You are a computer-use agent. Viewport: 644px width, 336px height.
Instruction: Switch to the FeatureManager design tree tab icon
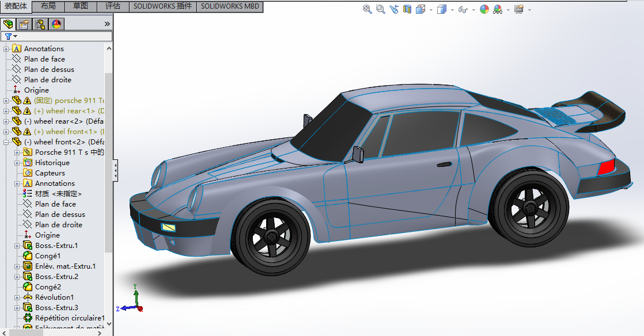coord(8,24)
